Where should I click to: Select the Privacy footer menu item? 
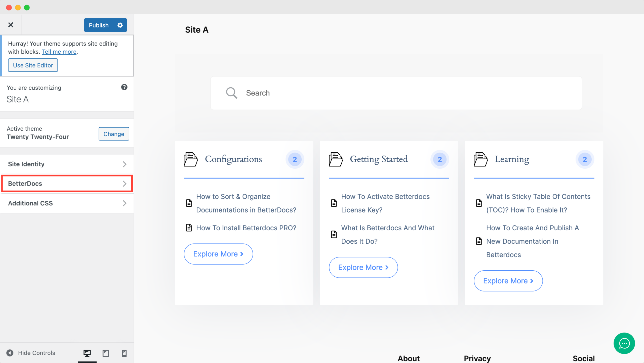click(x=477, y=358)
